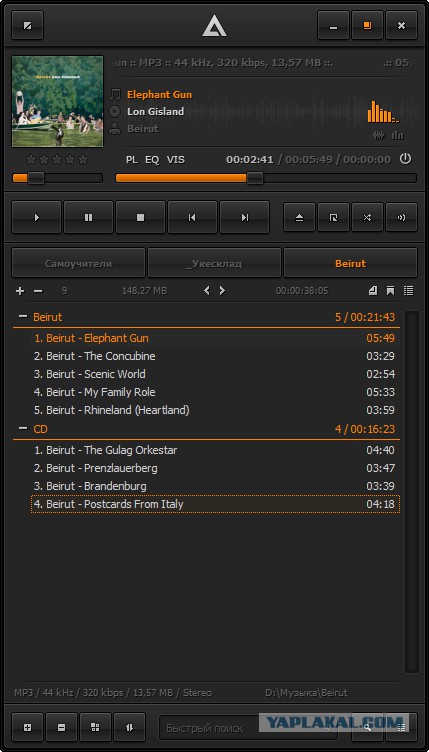Switch to the _Укесклад playlist tab
Screen dimensions: 429x752
pos(214,263)
